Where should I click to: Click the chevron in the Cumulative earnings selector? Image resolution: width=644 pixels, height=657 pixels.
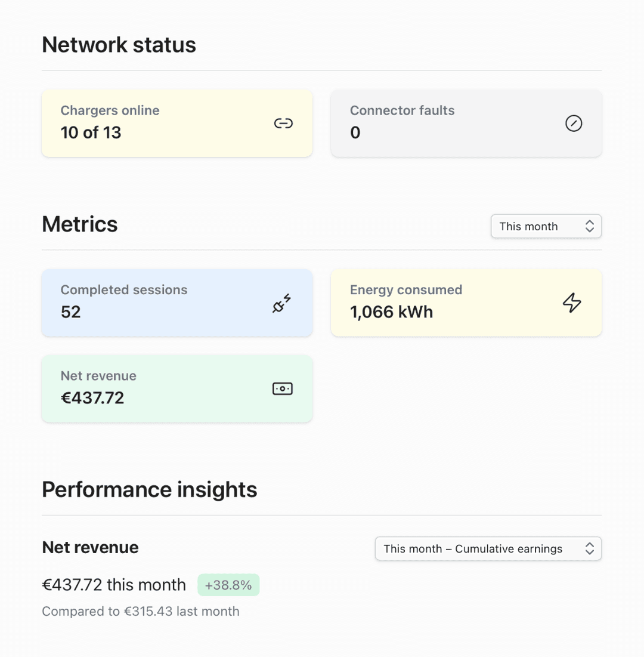[x=589, y=548]
